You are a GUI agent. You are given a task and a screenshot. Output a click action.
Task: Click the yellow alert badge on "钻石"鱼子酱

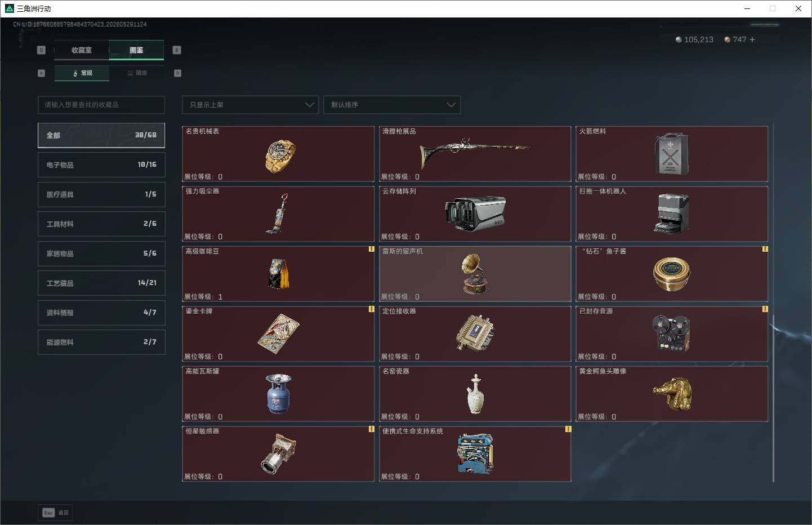tap(765, 249)
